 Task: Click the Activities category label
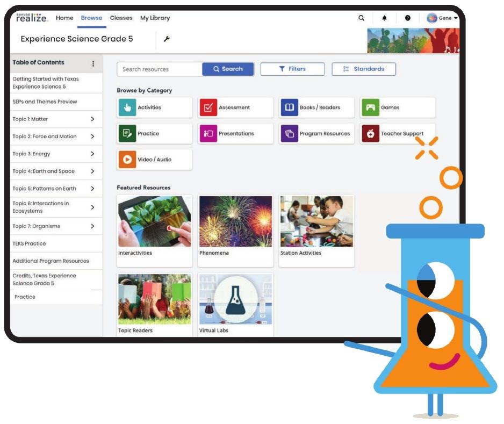tap(149, 107)
